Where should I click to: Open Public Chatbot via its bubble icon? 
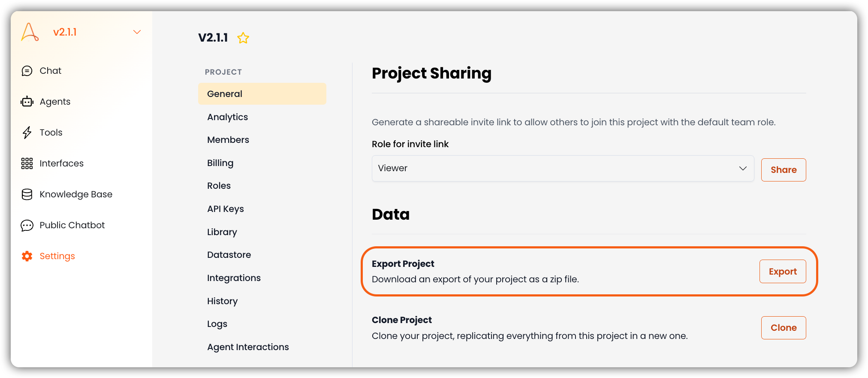tap(27, 225)
